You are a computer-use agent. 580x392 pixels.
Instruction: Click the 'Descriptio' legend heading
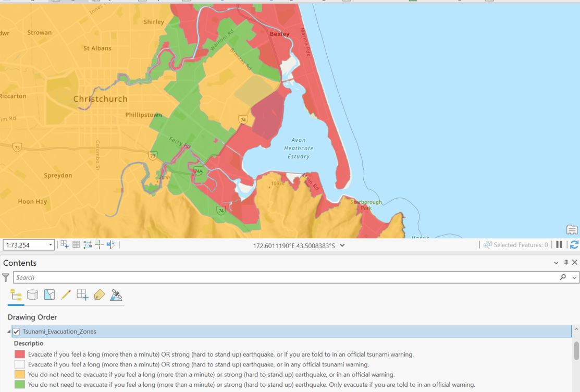point(29,343)
